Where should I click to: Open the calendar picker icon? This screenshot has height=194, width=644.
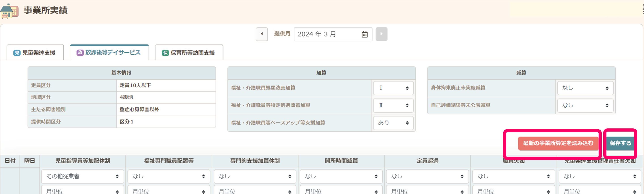point(364,34)
